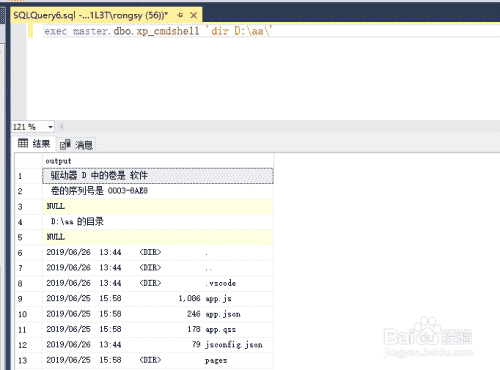Screen dimensions: 500x370
Task: Switch to the 消息 messages tab
Action: point(76,145)
